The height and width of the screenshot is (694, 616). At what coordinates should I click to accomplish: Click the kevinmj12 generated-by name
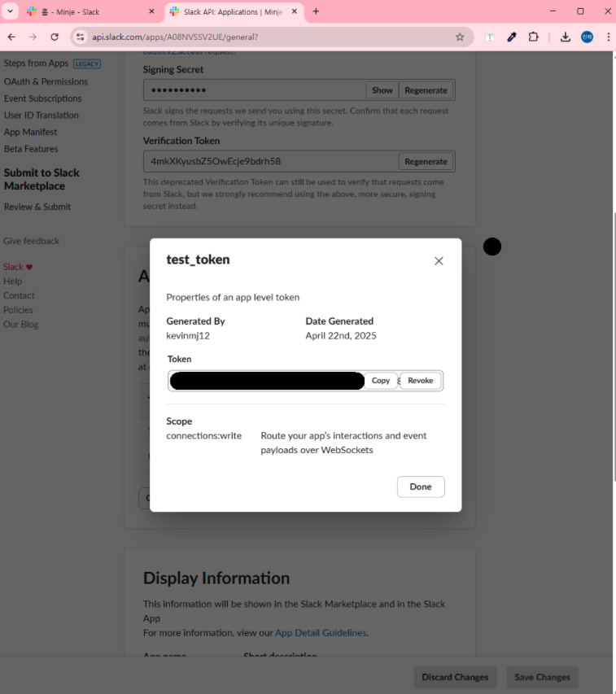[188, 336]
